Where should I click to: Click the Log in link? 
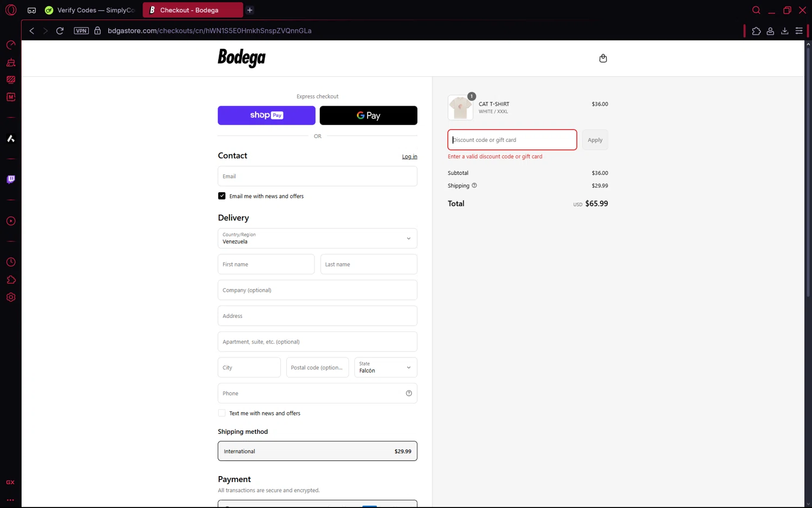click(x=409, y=157)
